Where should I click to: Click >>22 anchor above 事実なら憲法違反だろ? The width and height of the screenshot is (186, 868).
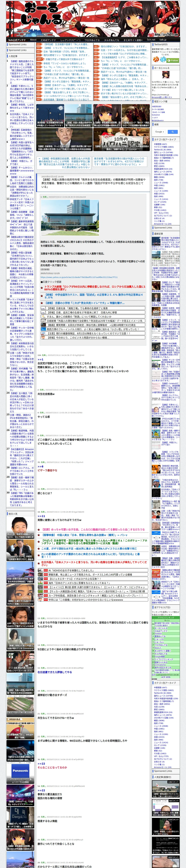[x=41, y=790]
